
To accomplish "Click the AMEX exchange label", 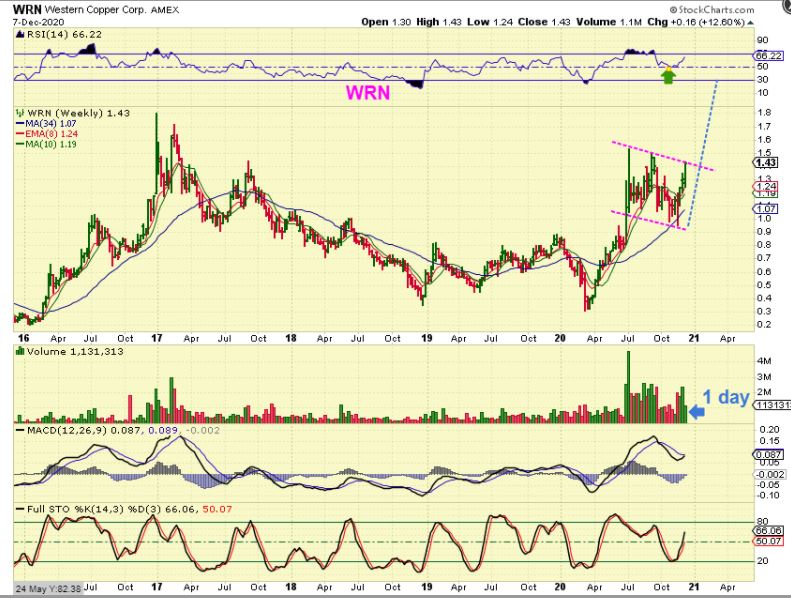I will point(164,10).
